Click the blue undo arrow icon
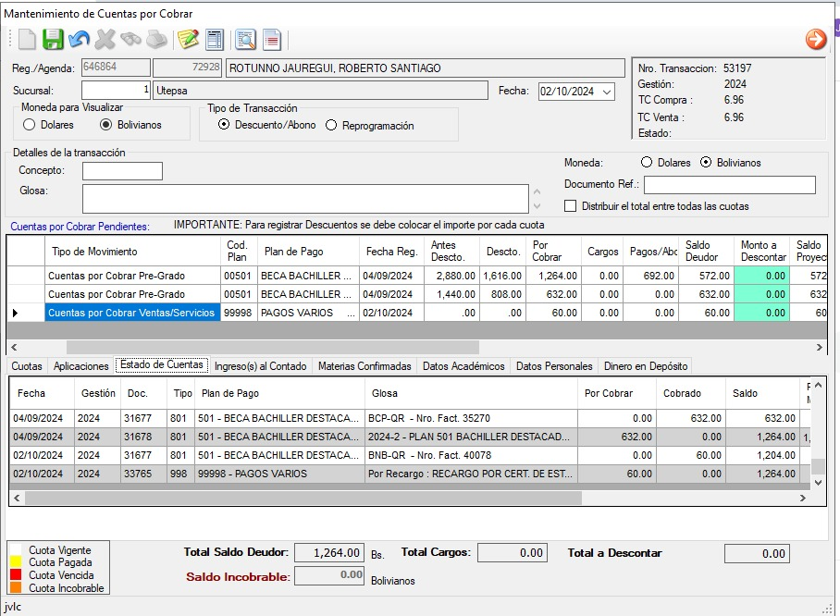Screen dimensions: 840x616 [80, 39]
